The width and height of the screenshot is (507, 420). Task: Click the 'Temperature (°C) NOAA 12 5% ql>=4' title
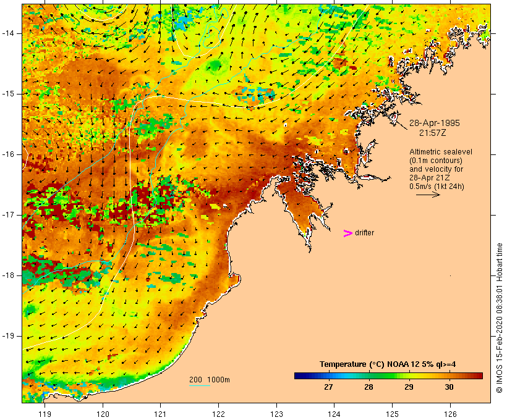388,364
